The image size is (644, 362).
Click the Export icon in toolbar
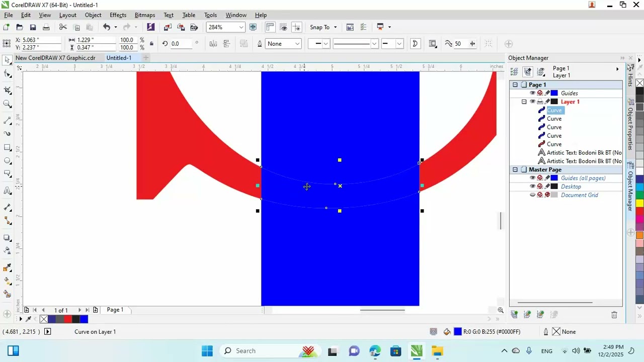(181, 27)
